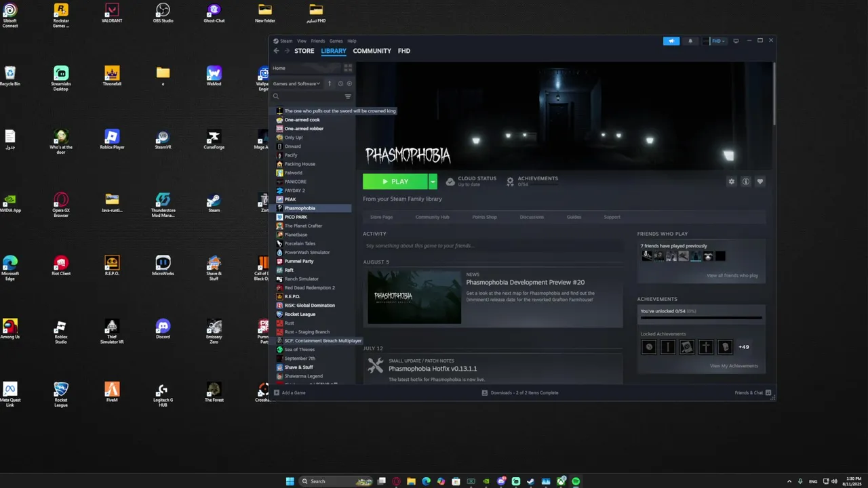Open Windows Start menu
This screenshot has width=868, height=488.
tap(290, 481)
